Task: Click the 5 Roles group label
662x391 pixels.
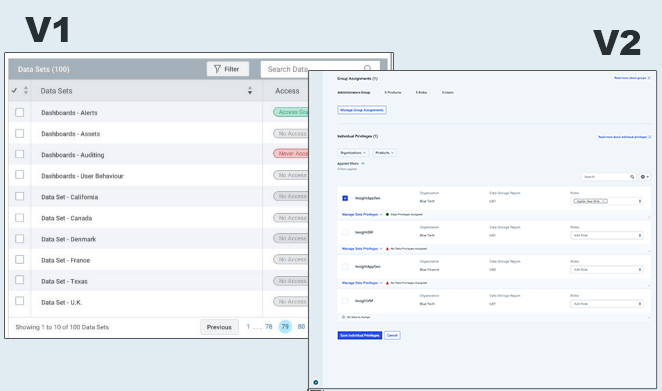Action: click(421, 92)
